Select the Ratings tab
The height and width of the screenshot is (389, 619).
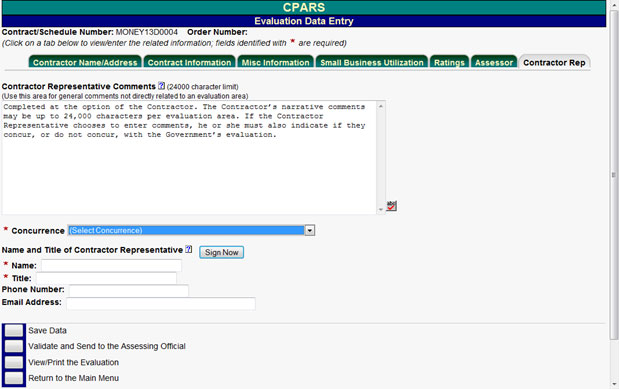tap(449, 62)
